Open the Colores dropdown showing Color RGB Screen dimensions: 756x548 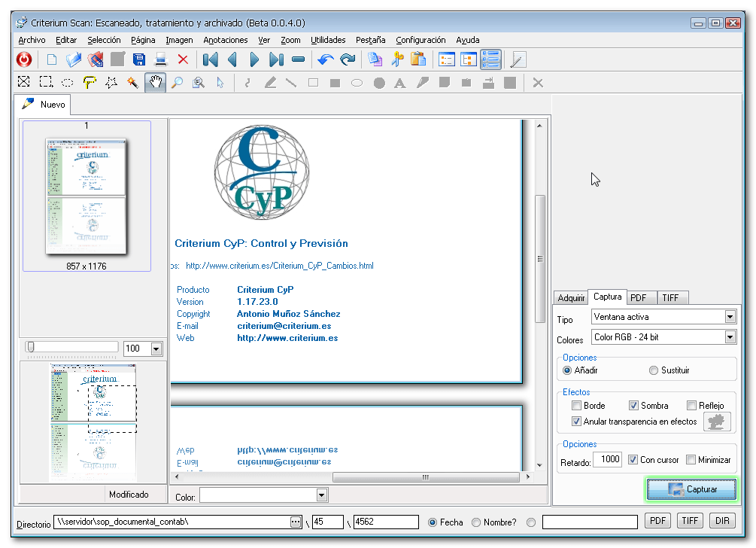pyautogui.click(x=730, y=337)
